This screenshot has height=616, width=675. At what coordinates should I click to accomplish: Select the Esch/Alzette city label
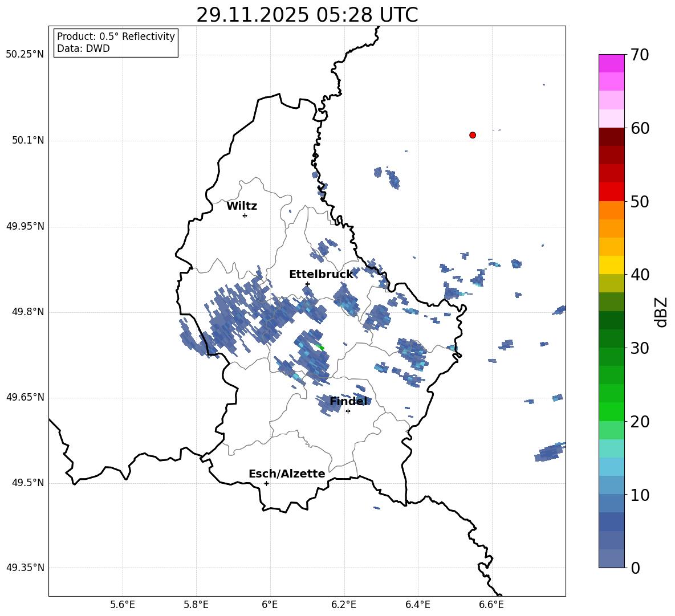pos(287,474)
